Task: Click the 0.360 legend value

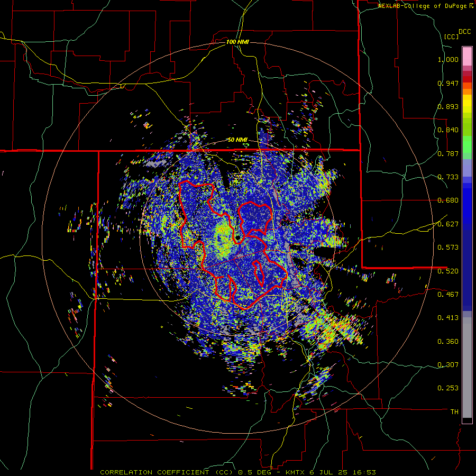Action: (x=448, y=342)
